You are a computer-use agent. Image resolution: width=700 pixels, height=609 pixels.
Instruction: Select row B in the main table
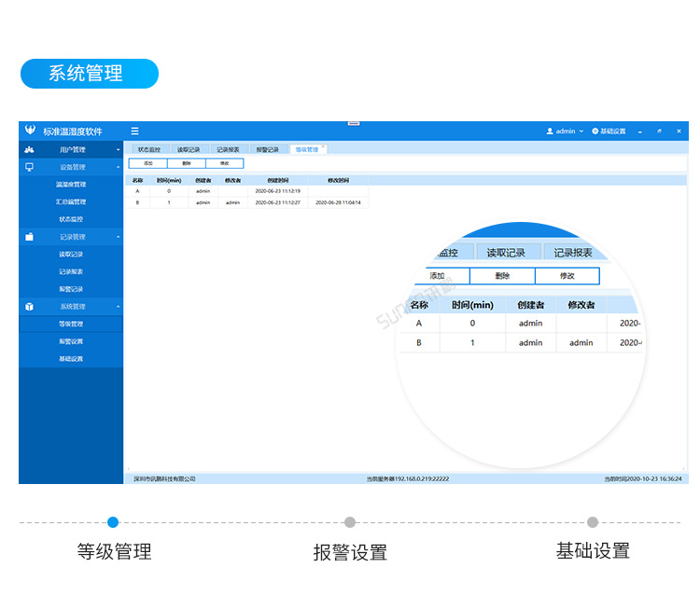(247, 202)
